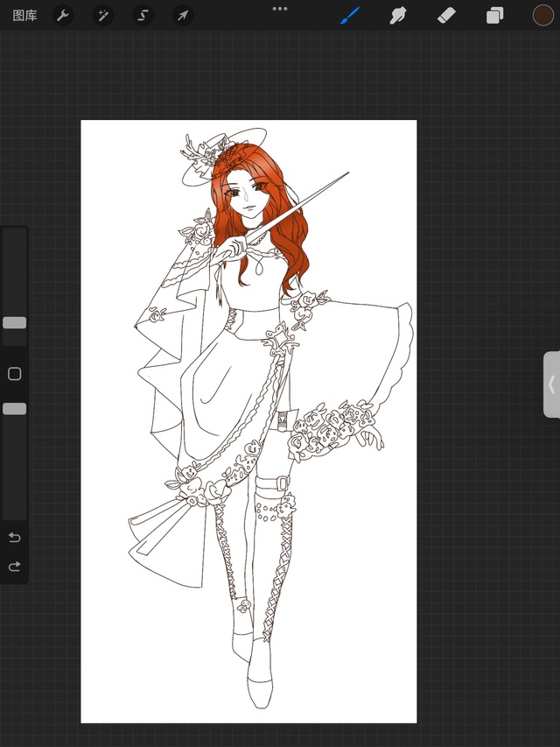This screenshot has height=747, width=560.
Task: Redo the last undone stroke
Action: coord(15,567)
